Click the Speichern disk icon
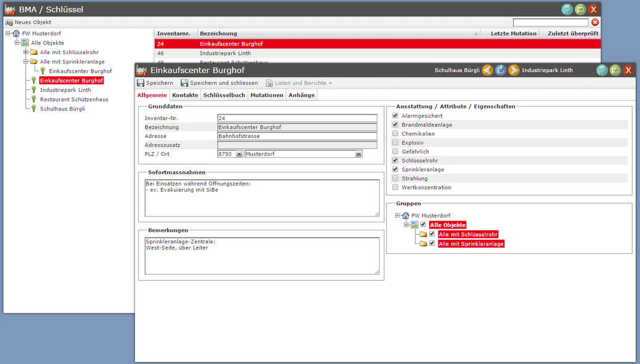 click(141, 83)
